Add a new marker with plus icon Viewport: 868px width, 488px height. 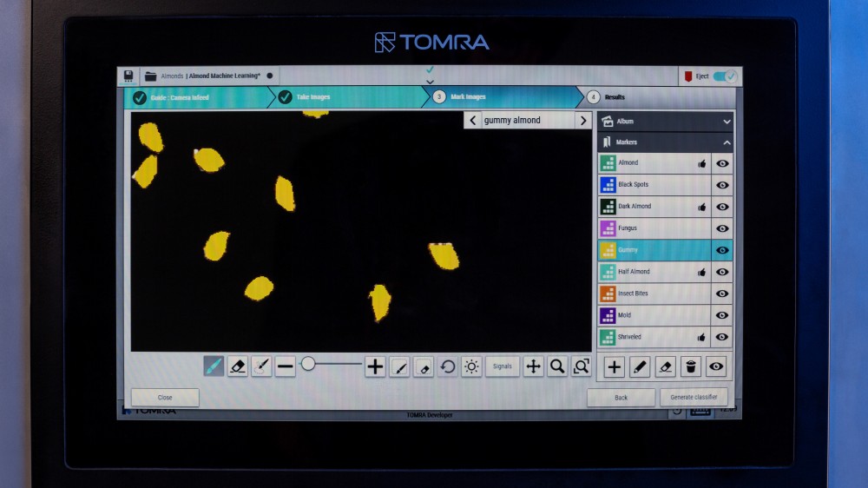[614, 366]
